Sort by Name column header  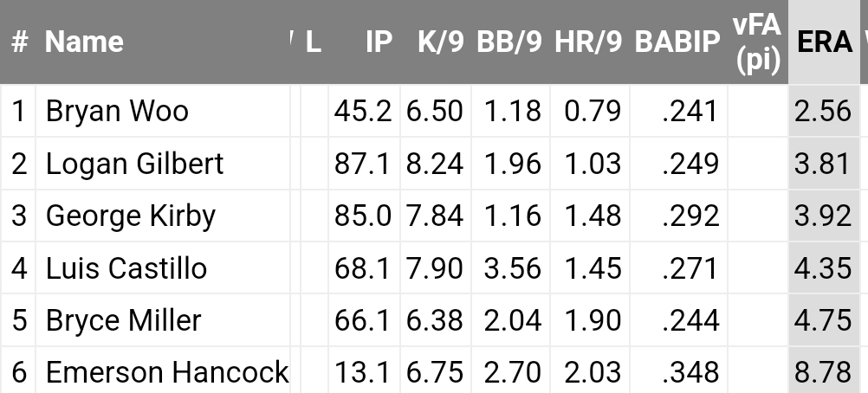point(84,42)
